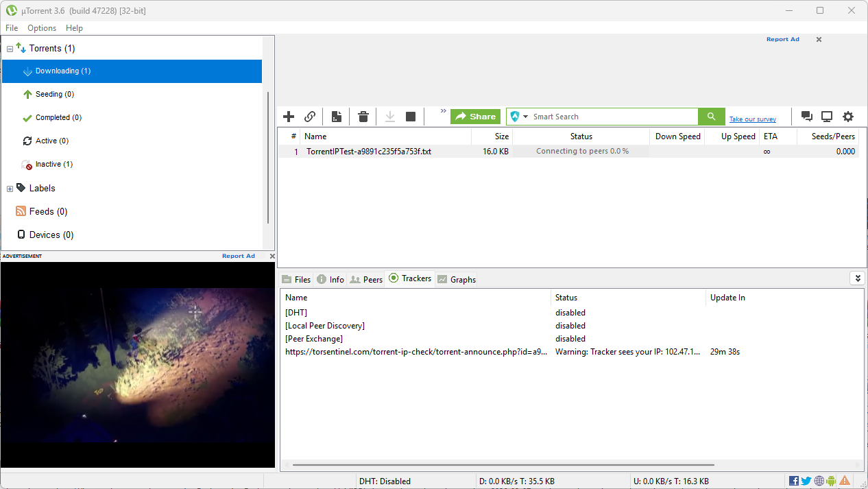Click the µTorrent Android icon in status bar
868x489 pixels.
[x=831, y=480]
